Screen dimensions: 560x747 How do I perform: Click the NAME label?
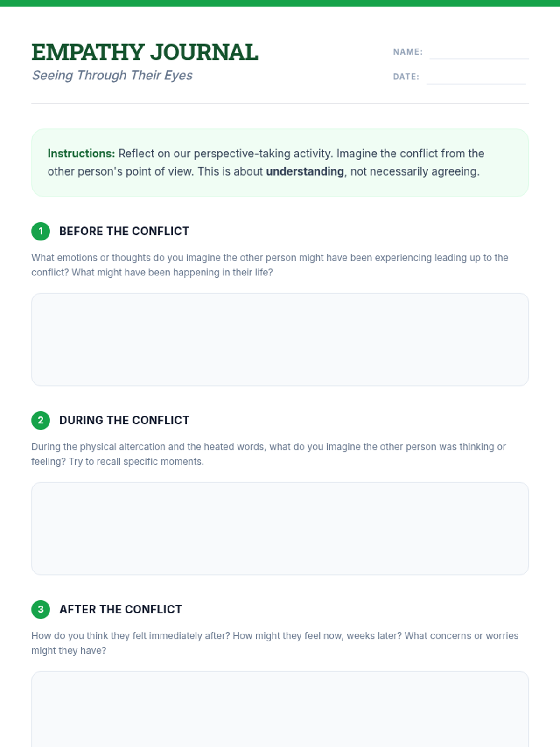pyautogui.click(x=407, y=52)
